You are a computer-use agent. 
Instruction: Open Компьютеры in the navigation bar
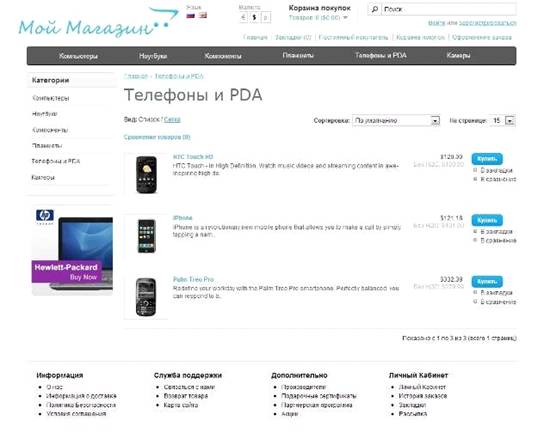78,56
